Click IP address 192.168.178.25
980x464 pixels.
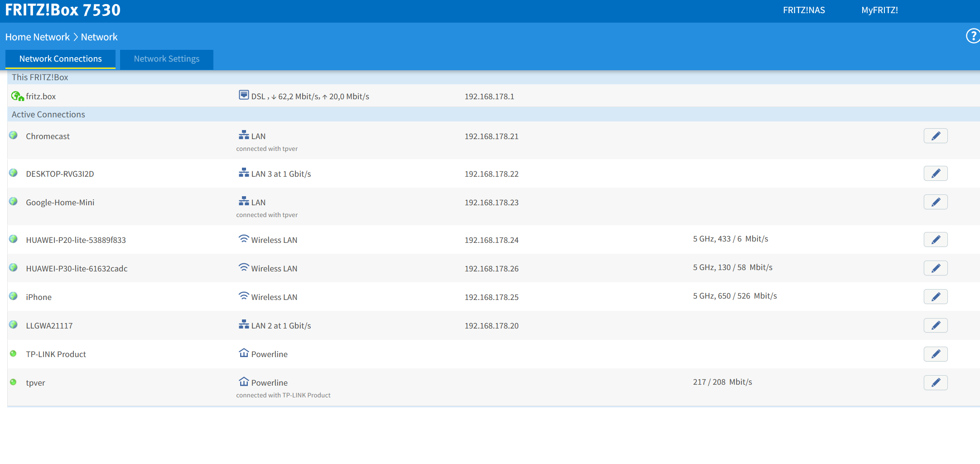click(492, 297)
